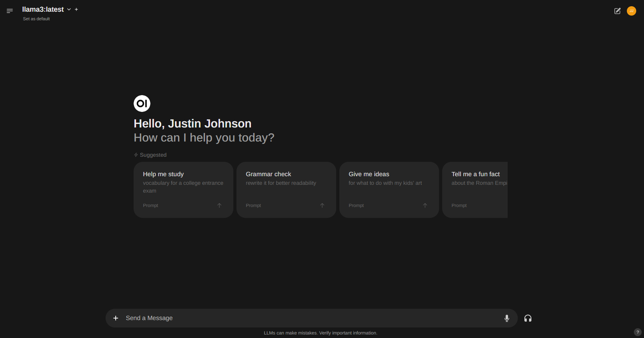Expand the llama3:latest model selector
This screenshot has height=338, width=644.
point(46,9)
